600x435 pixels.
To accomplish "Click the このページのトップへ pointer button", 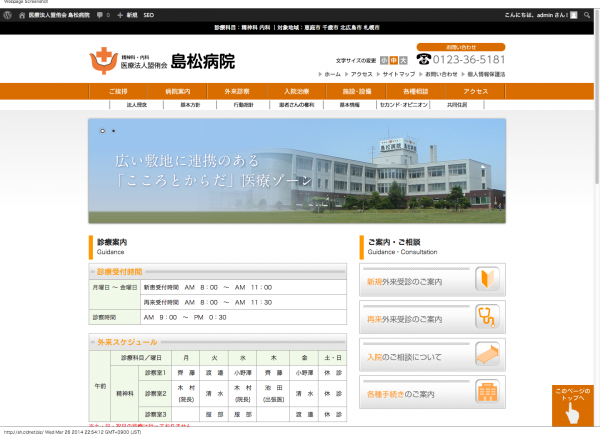I will (573, 405).
